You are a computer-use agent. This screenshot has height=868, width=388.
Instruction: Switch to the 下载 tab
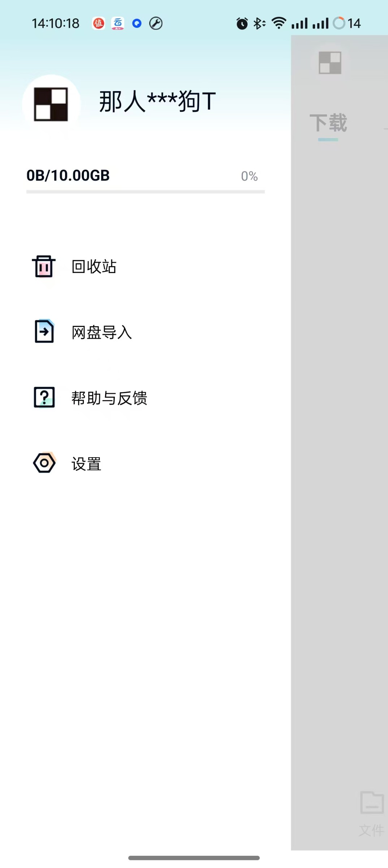(328, 123)
